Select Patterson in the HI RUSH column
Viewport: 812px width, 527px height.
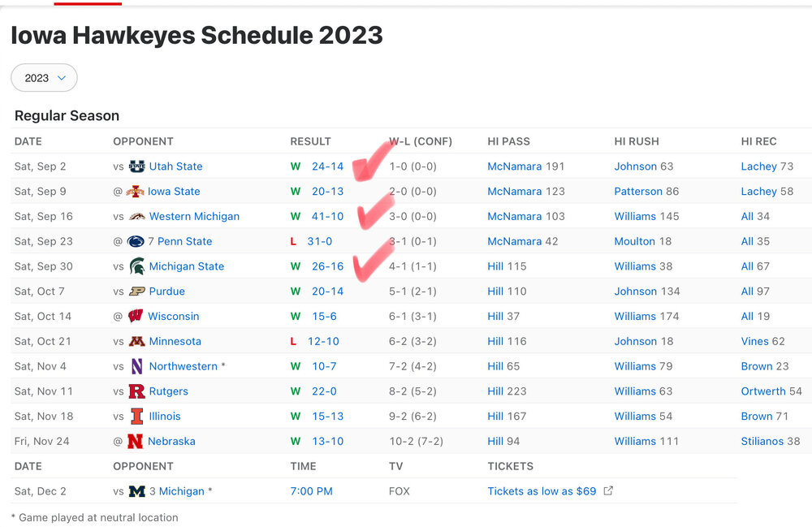pyautogui.click(x=638, y=192)
